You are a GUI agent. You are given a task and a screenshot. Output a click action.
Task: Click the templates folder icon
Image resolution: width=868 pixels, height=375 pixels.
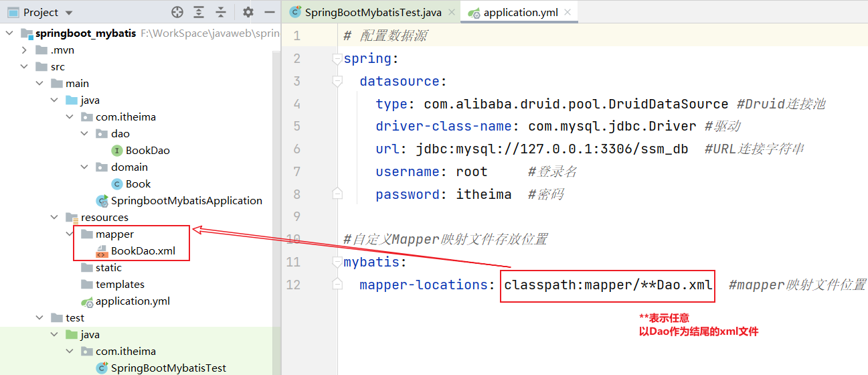[x=86, y=284]
